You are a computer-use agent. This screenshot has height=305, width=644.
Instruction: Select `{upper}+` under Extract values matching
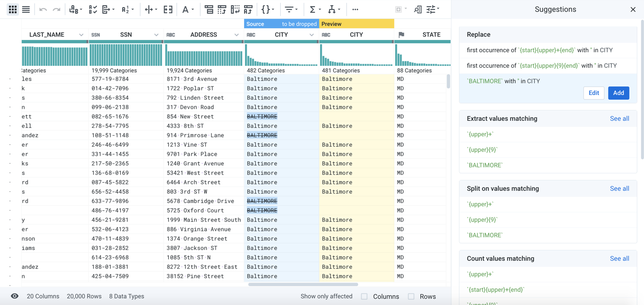[x=548, y=134]
